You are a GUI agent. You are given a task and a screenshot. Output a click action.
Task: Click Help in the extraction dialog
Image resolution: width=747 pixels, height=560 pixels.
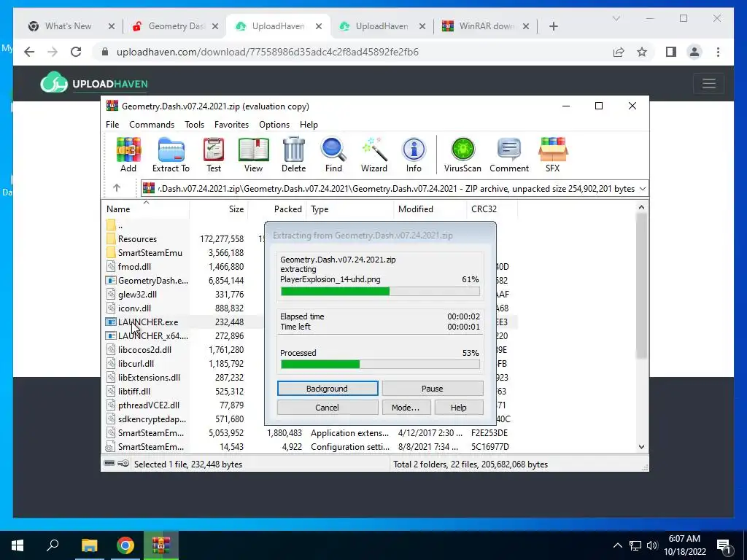coord(458,408)
